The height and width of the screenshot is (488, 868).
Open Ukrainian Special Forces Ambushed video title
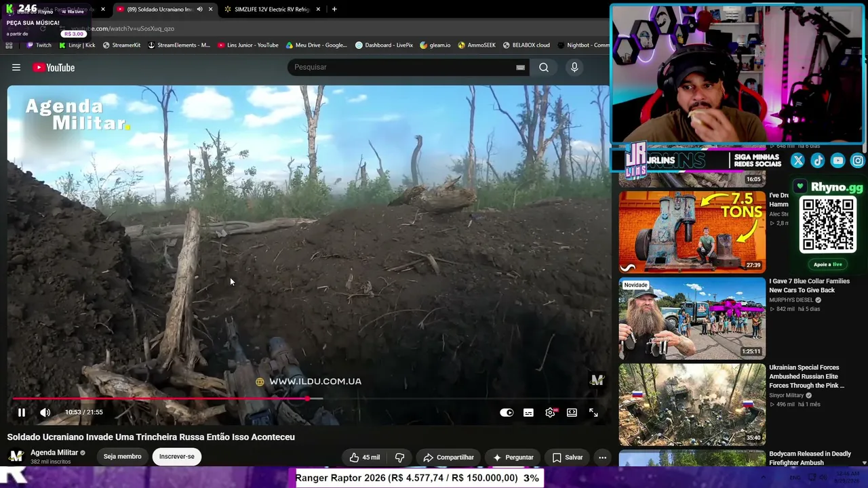807,376
